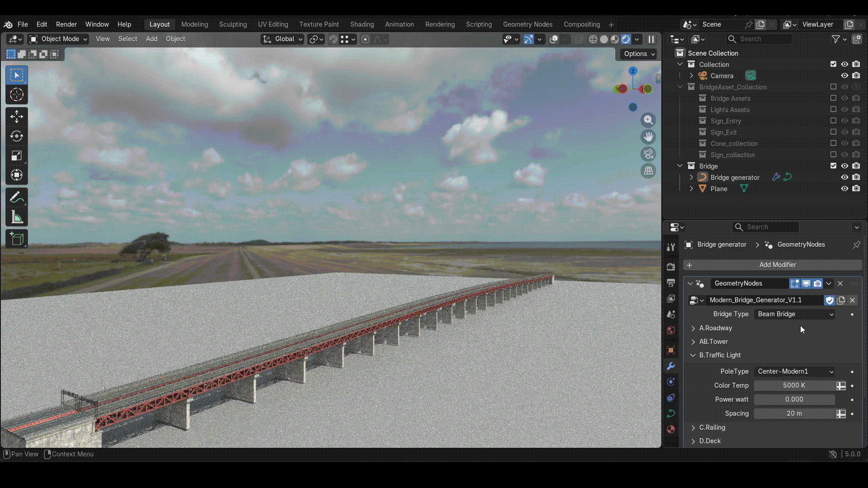The height and width of the screenshot is (488, 868).
Task: Pick the Add Cube tool
Action: click(x=17, y=239)
